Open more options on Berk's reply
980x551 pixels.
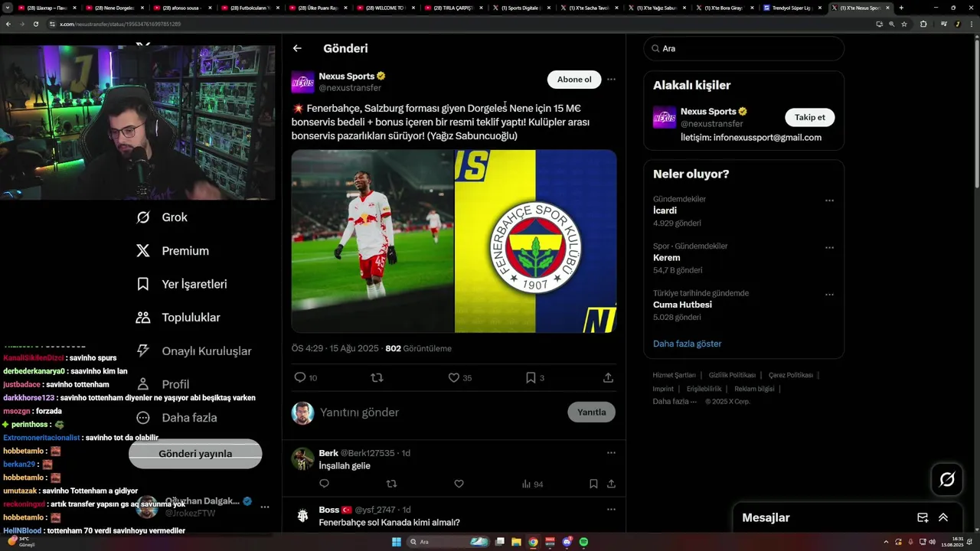[x=611, y=452]
